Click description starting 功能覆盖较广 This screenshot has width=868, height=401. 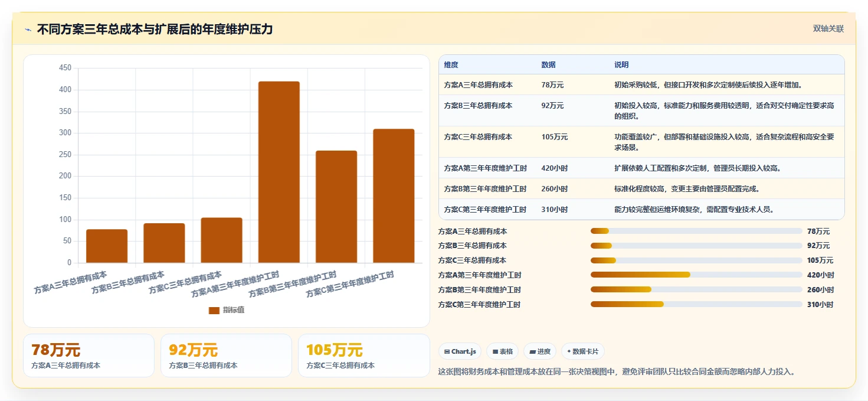point(725,142)
